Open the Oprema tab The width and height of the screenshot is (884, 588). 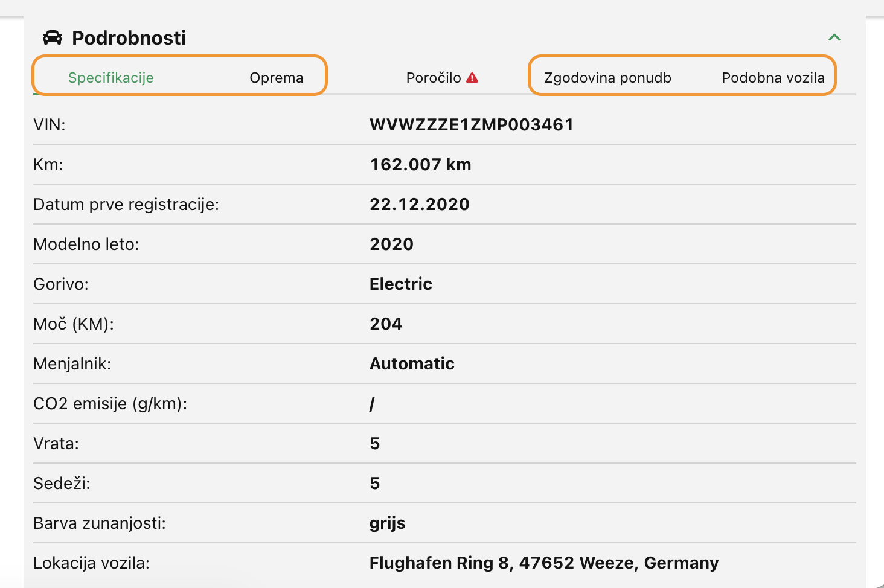(x=277, y=78)
